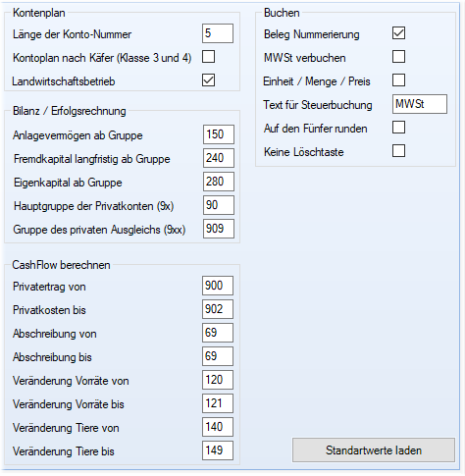Focus the Privatertrag von field
Screen dimensions: 465x476
218,286
